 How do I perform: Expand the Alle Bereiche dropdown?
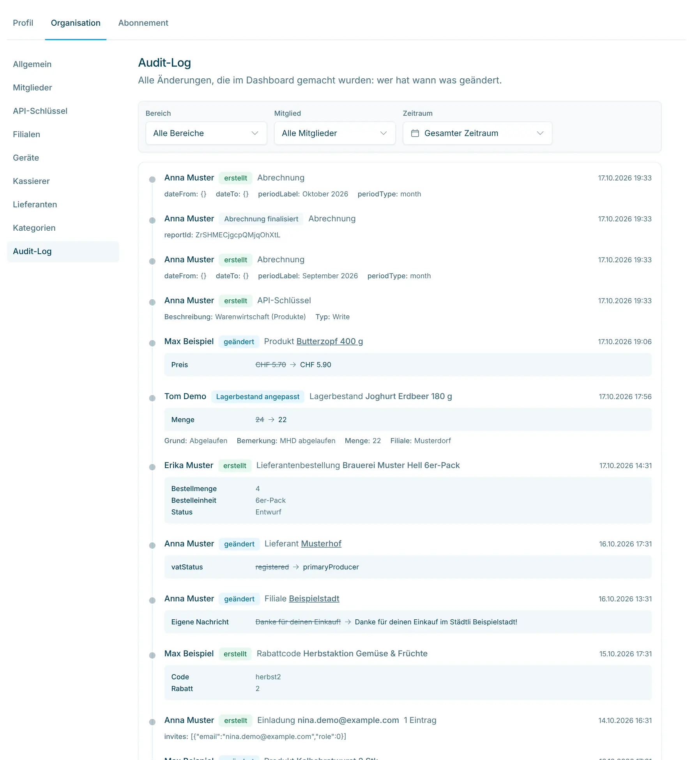point(206,133)
